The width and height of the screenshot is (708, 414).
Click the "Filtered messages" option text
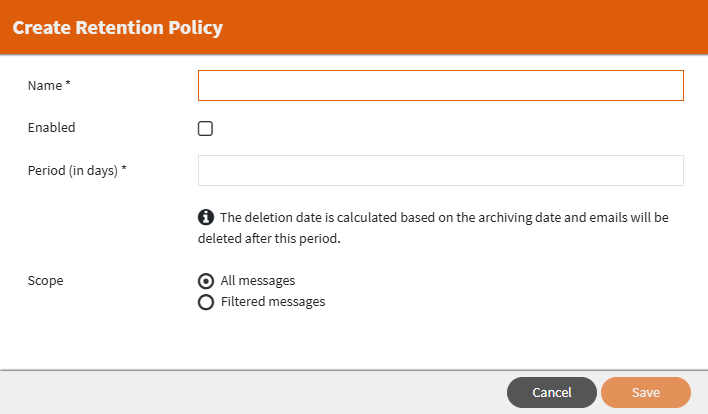click(x=273, y=302)
